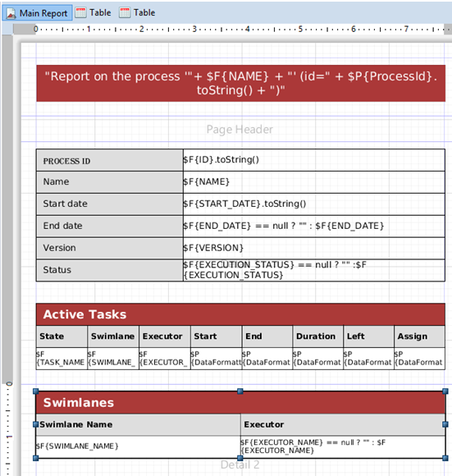Viewport: 452px width, 476px height.
Task: Select the Version label cell
Action: tap(110, 248)
